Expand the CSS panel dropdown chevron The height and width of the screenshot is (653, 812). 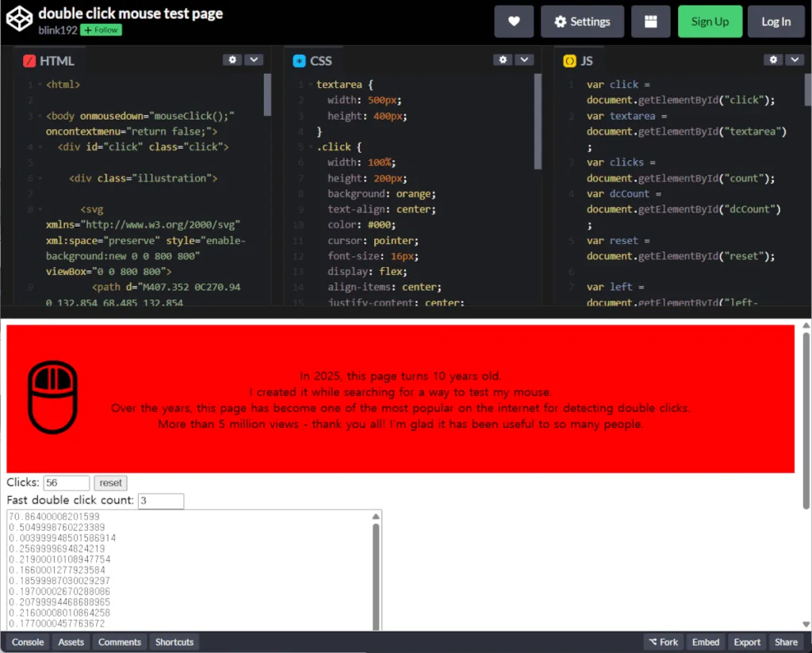(x=524, y=59)
